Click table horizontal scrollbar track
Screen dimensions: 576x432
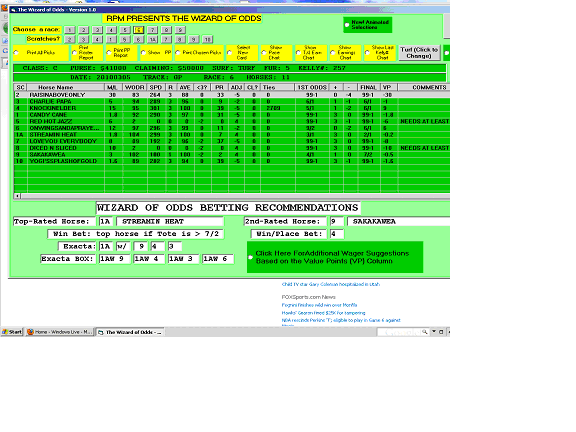tap(235, 196)
